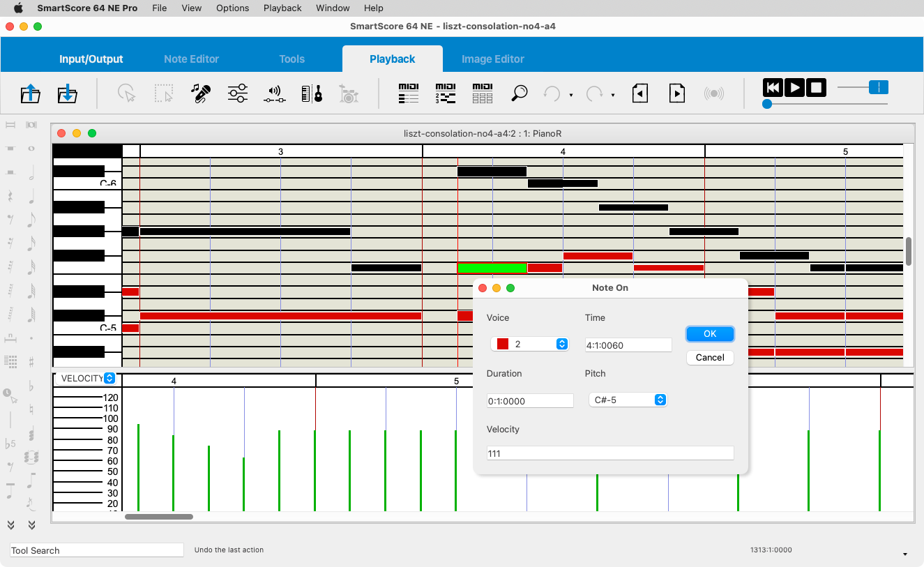Screen dimensions: 924x567
Task: Click the blue tempo slider handle
Action: coord(879,87)
